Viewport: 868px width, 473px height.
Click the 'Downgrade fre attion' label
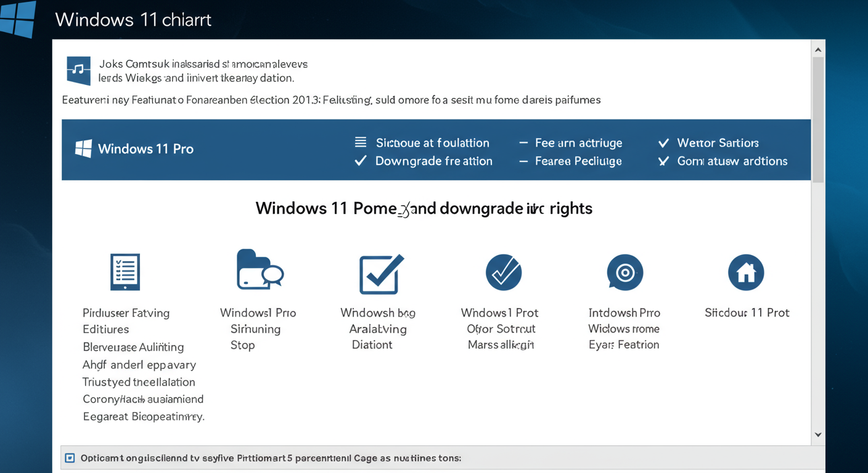pyautogui.click(x=434, y=161)
